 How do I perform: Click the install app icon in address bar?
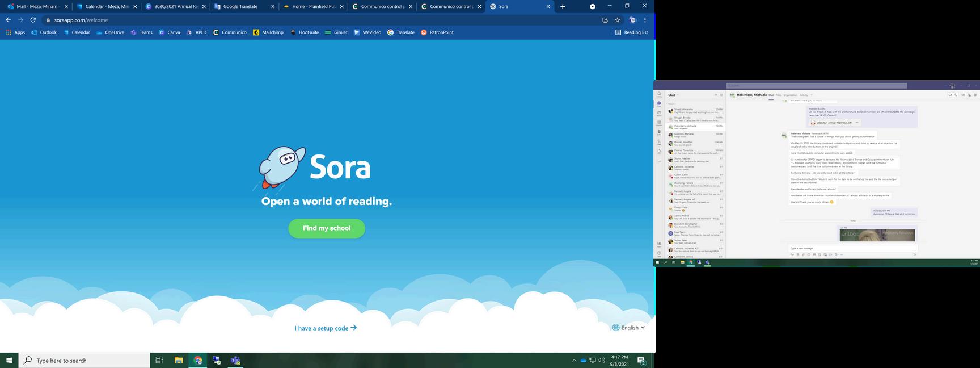pos(605,20)
